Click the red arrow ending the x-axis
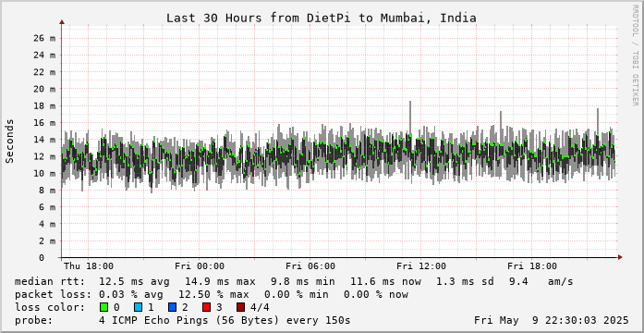This screenshot has height=333, width=644. (x=620, y=257)
